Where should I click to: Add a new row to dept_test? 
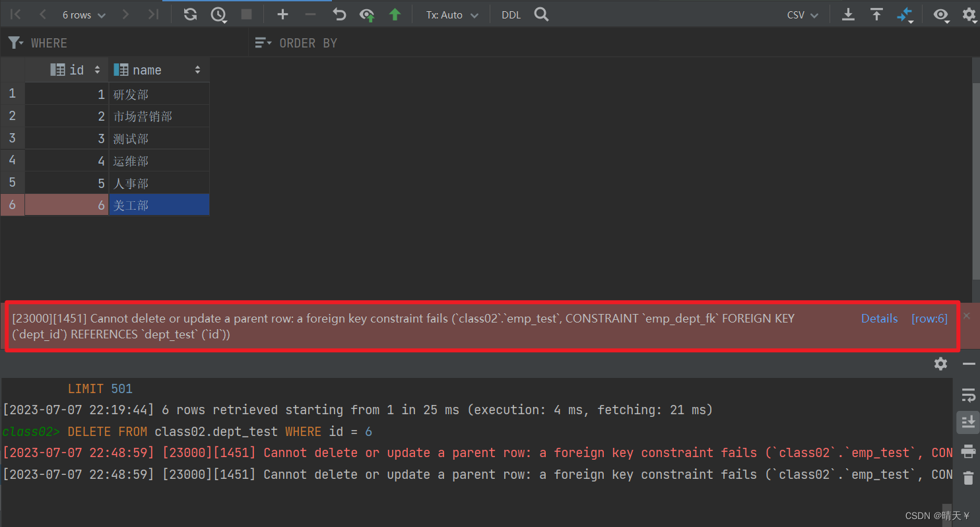(x=282, y=14)
